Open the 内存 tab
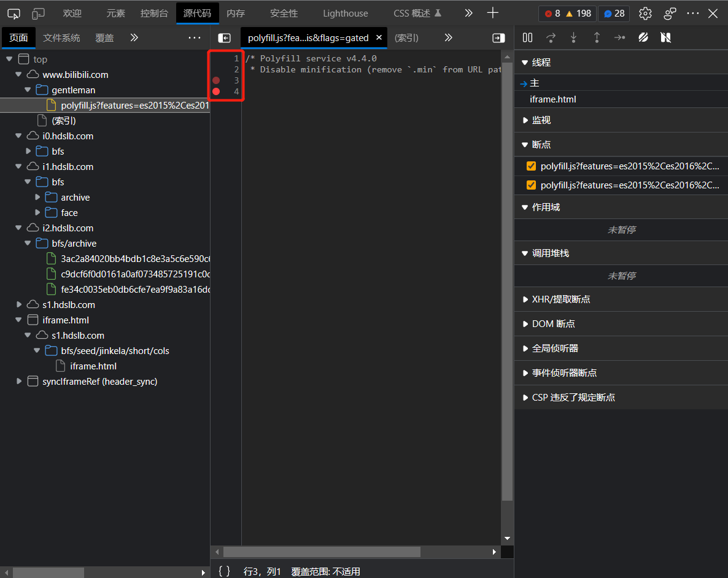 236,13
